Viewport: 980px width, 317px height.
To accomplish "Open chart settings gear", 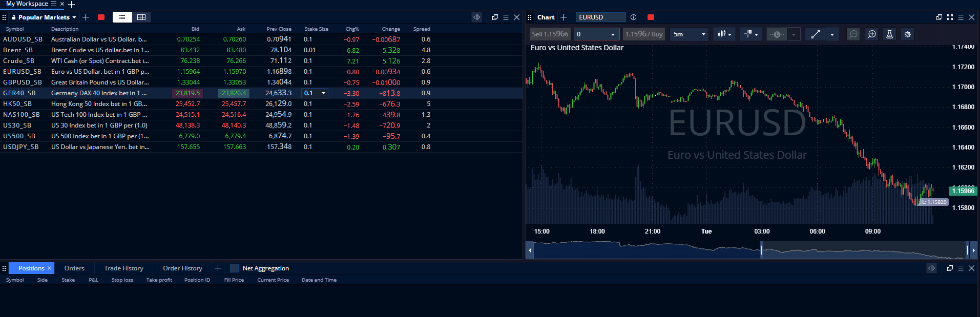I will click(x=908, y=34).
